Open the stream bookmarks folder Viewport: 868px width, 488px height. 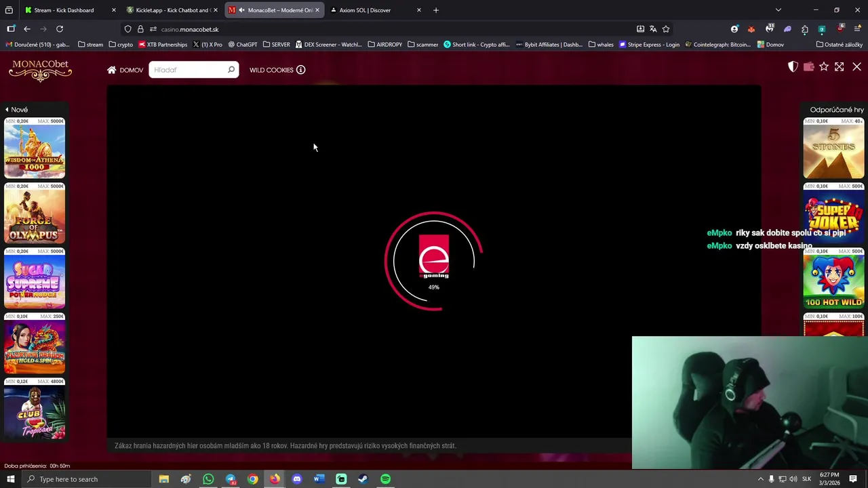click(90, 45)
